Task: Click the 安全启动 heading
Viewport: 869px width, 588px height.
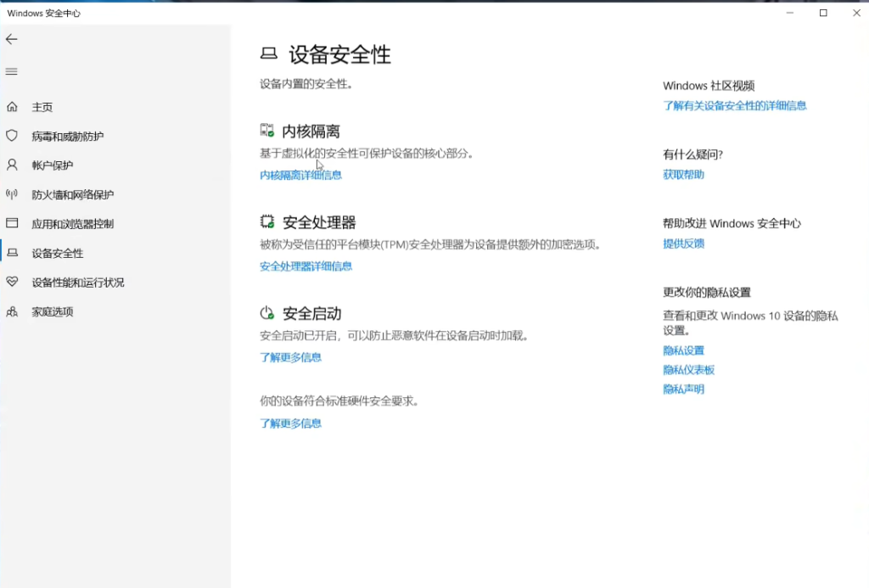Action: click(x=312, y=314)
